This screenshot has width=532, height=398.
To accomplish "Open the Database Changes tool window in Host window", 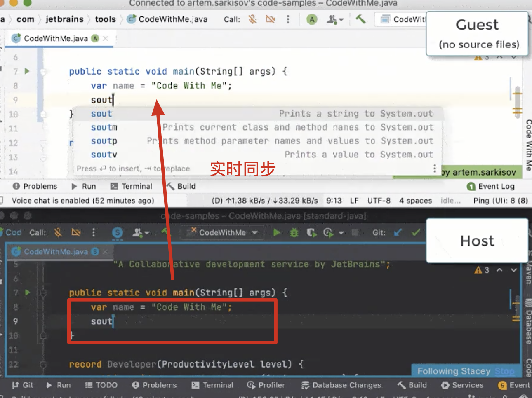I will point(341,385).
